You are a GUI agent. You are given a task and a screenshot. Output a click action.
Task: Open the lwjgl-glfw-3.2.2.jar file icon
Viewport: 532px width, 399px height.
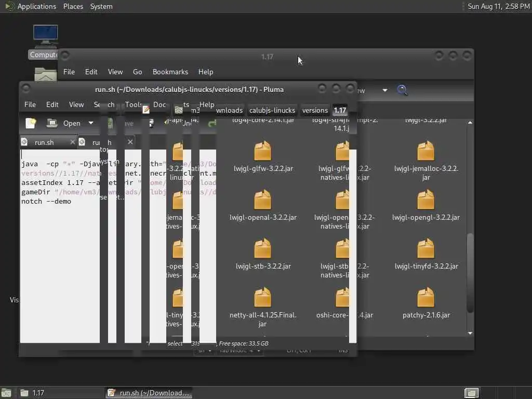[x=263, y=152]
